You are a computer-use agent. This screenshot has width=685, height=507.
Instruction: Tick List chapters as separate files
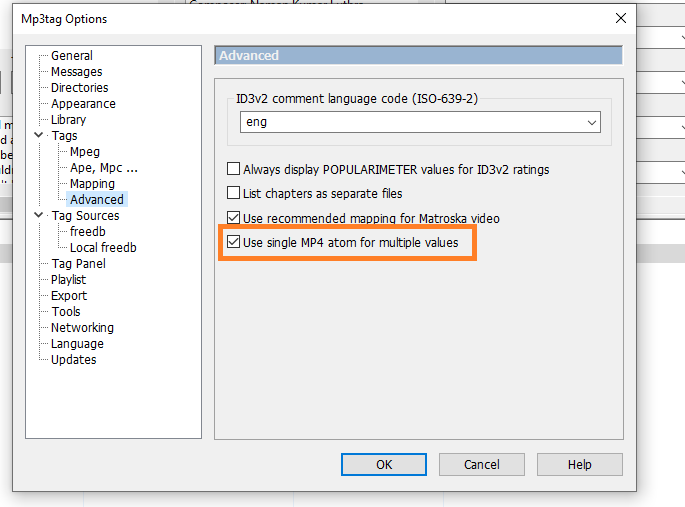point(233,193)
